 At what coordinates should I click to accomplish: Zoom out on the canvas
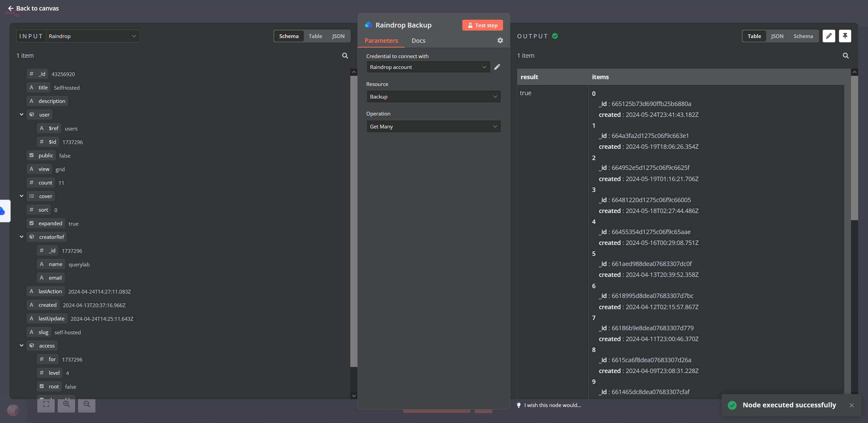(87, 404)
